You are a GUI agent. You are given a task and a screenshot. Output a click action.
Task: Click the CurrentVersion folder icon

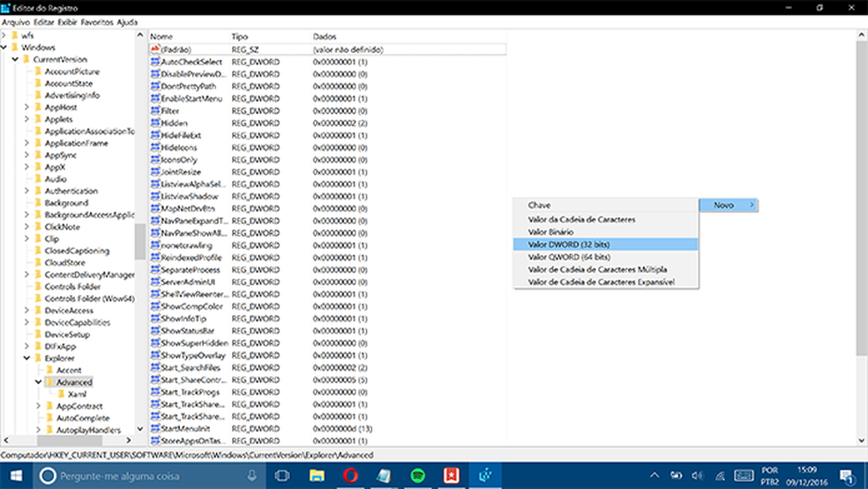tap(26, 59)
